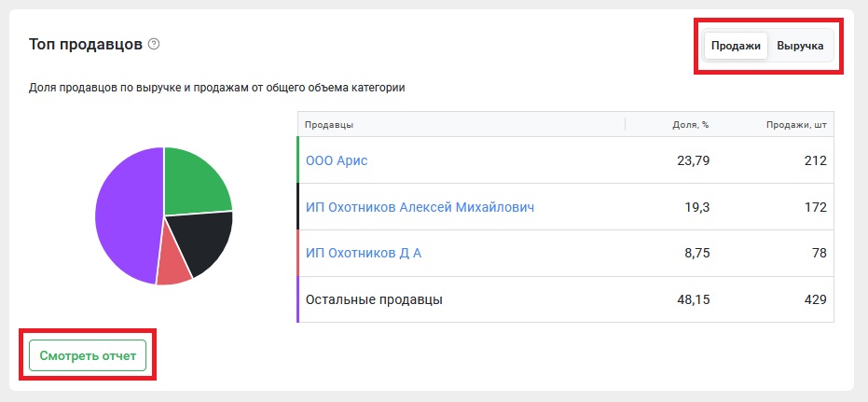Select share value 19,3
This screenshot has width=868, height=402.
[x=697, y=207]
